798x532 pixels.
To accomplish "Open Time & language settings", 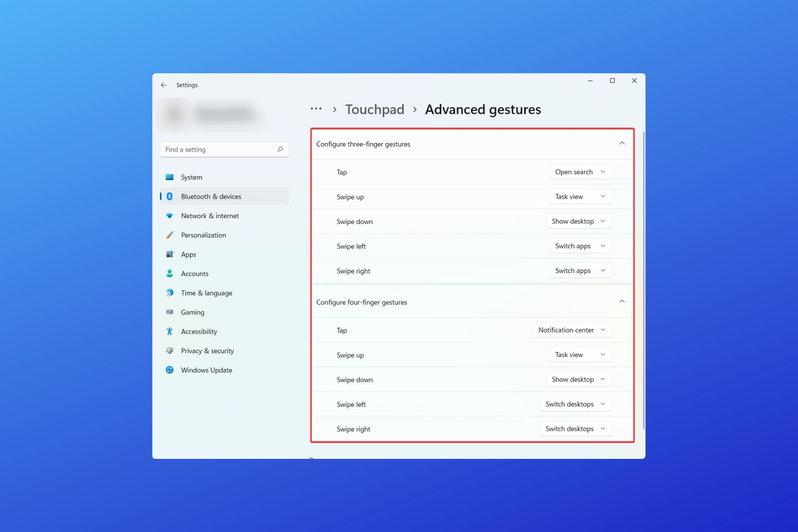I will click(x=224, y=293).
